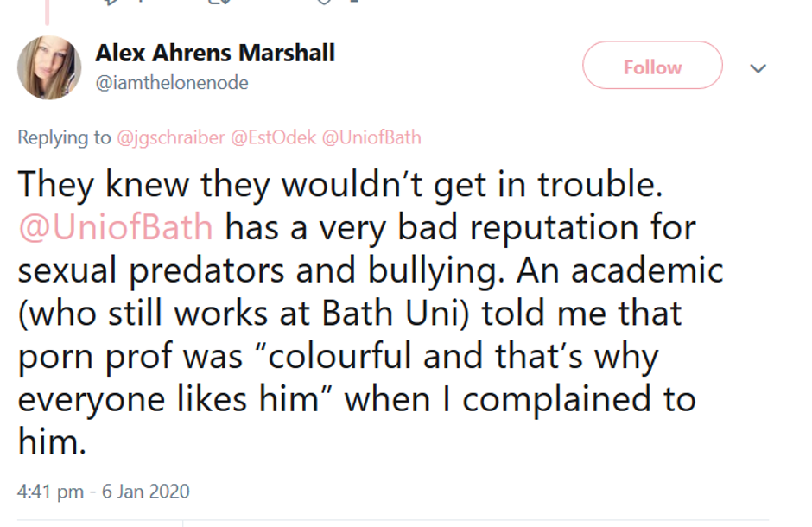Click the "Replying to" label

[x=64, y=137]
